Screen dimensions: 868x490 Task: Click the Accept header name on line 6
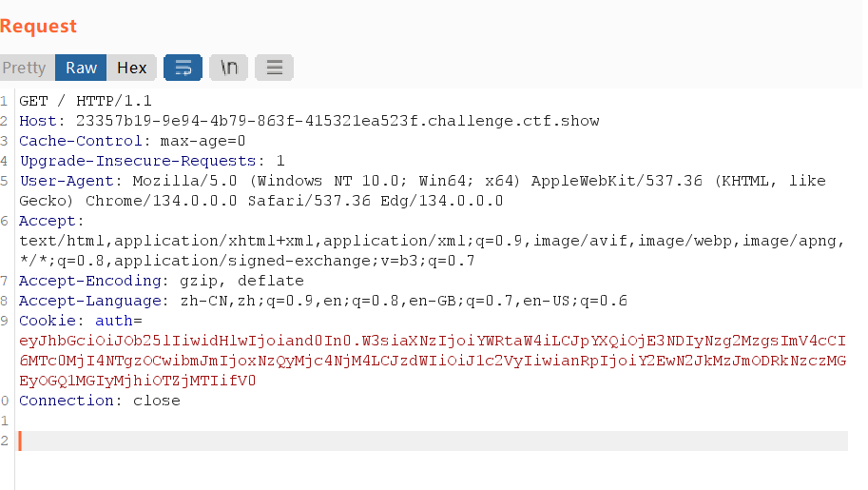pyautogui.click(x=47, y=221)
